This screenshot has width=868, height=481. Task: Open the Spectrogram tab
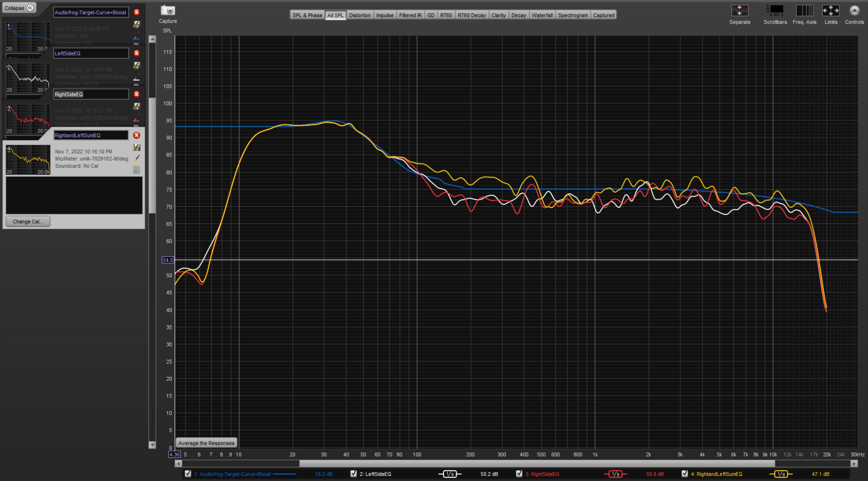[x=573, y=15]
